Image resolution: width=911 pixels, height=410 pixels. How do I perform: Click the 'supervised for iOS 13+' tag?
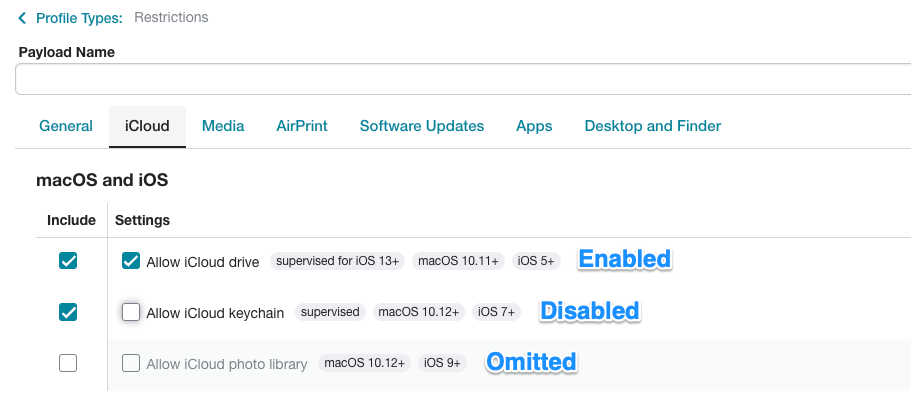point(337,261)
